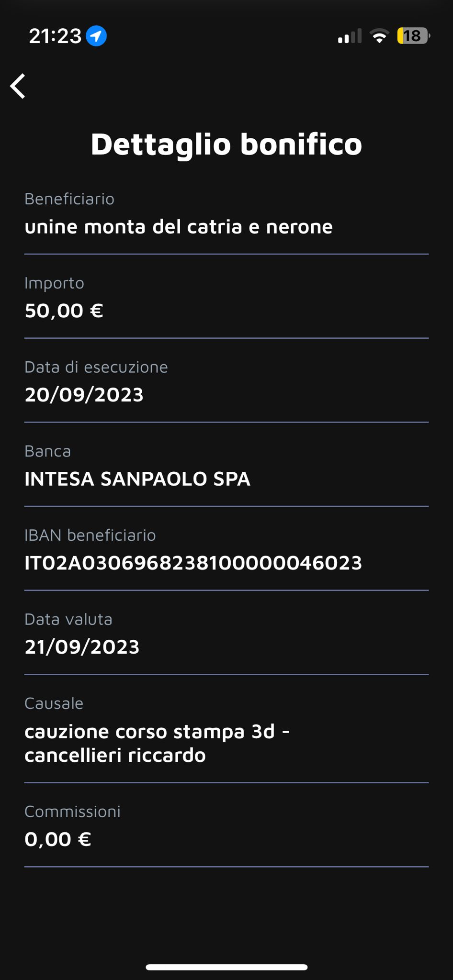Tap the back arrow to go back
The width and height of the screenshot is (453, 980).
[x=18, y=87]
